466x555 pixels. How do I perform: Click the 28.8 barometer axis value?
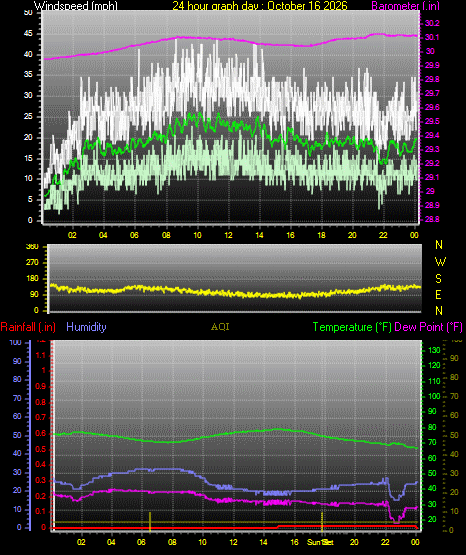tap(432, 219)
